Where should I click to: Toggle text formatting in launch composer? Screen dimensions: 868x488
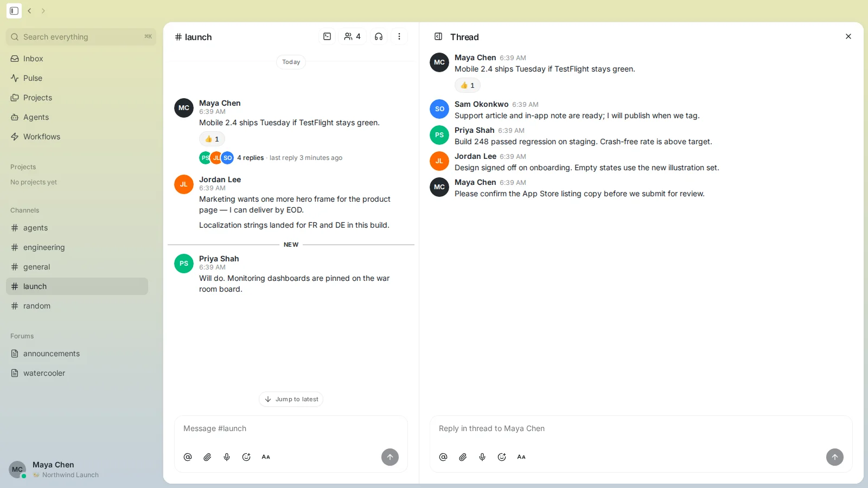pos(266,457)
